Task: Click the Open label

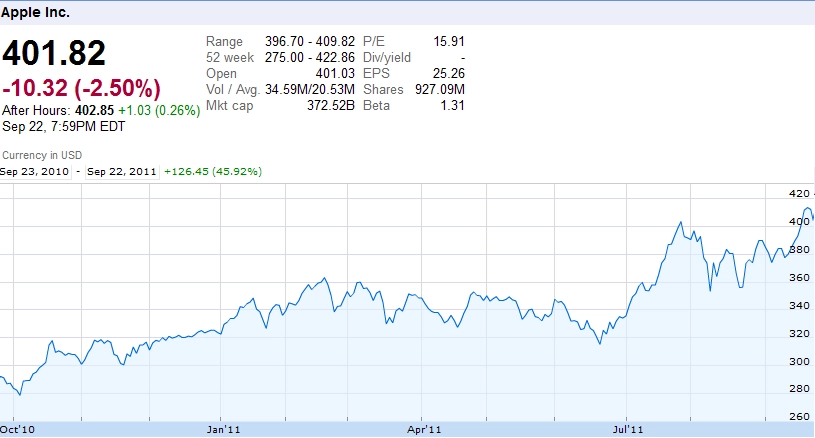Action: point(221,74)
